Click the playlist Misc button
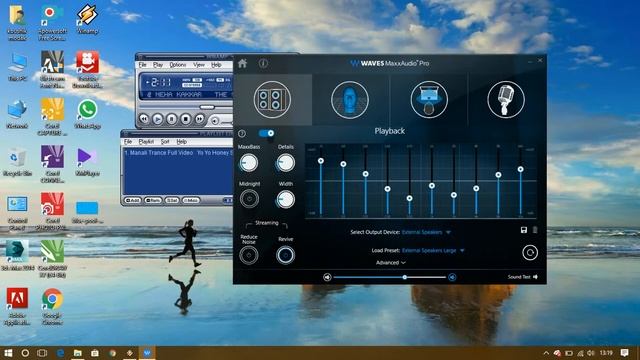640x360 pixels. pos(191,200)
